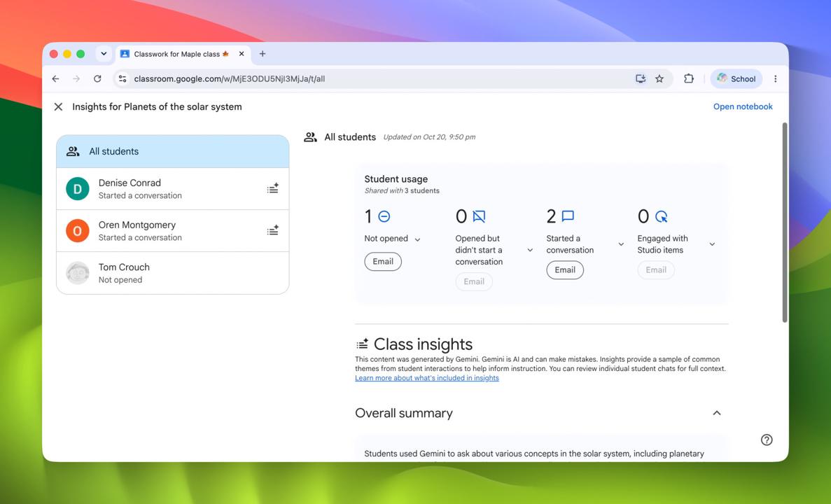Select Denise Conrad in the list
Screen dimensions: 831x504
173,189
